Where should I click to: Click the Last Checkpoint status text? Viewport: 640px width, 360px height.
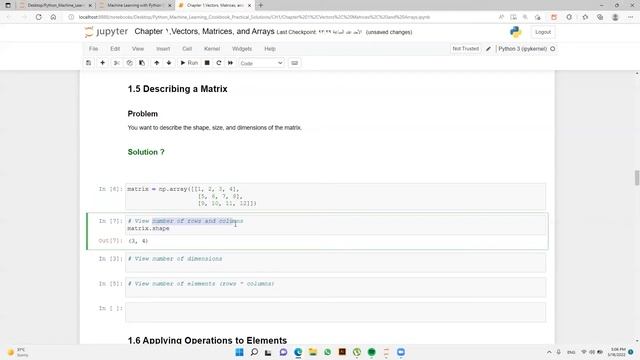pos(319,32)
